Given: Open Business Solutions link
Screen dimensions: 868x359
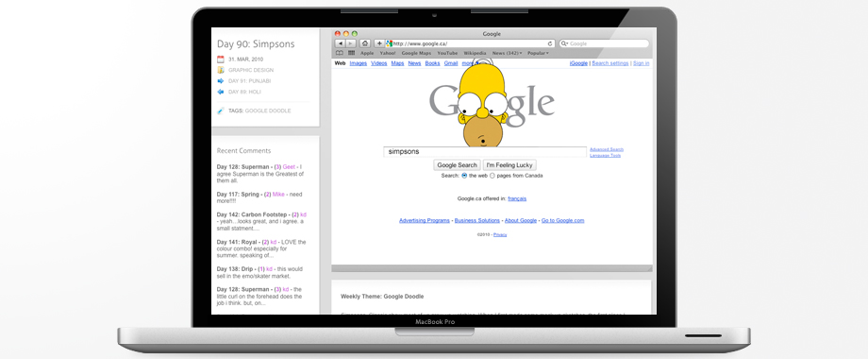Looking at the screenshot, I should point(476,220).
